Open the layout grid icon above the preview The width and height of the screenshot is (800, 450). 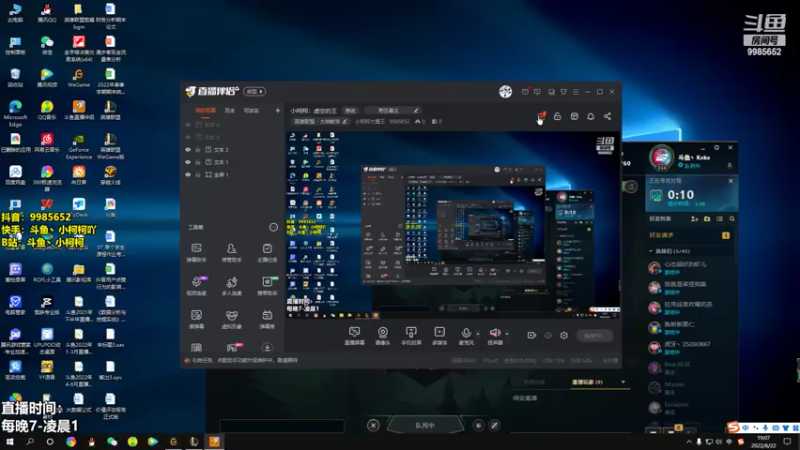[574, 116]
